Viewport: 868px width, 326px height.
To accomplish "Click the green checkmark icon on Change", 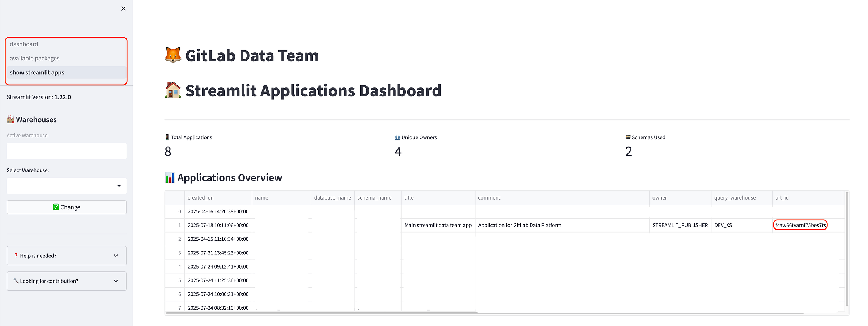I will point(56,207).
